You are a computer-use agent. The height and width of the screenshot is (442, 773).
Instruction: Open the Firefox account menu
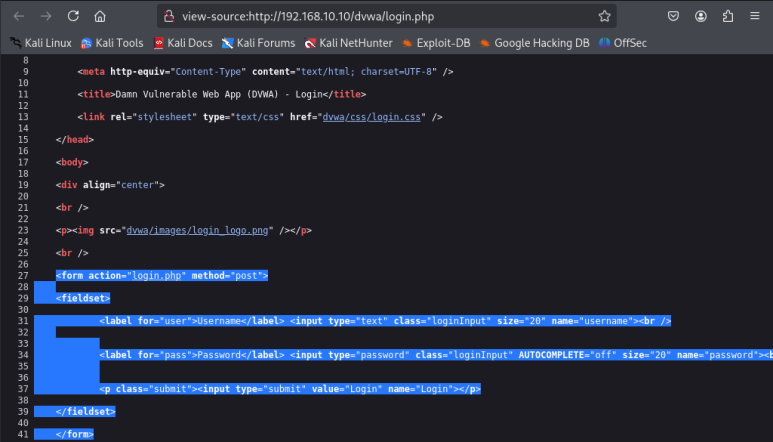(701, 16)
